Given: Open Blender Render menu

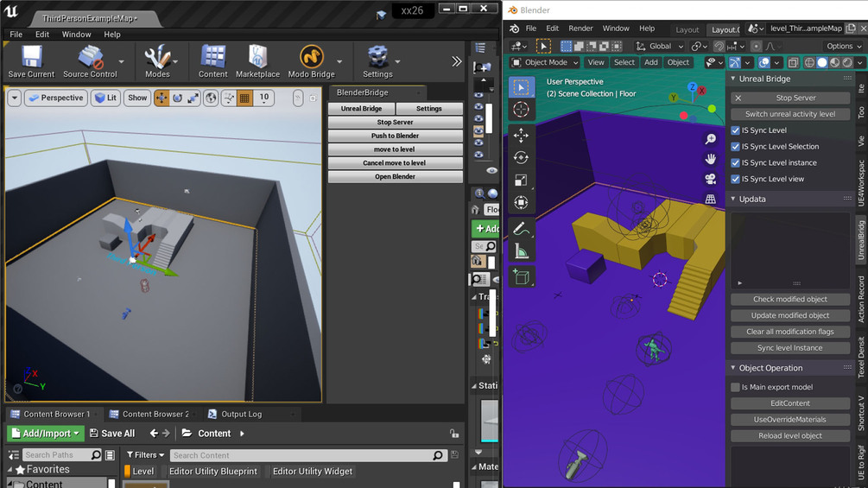Looking at the screenshot, I should coord(580,29).
